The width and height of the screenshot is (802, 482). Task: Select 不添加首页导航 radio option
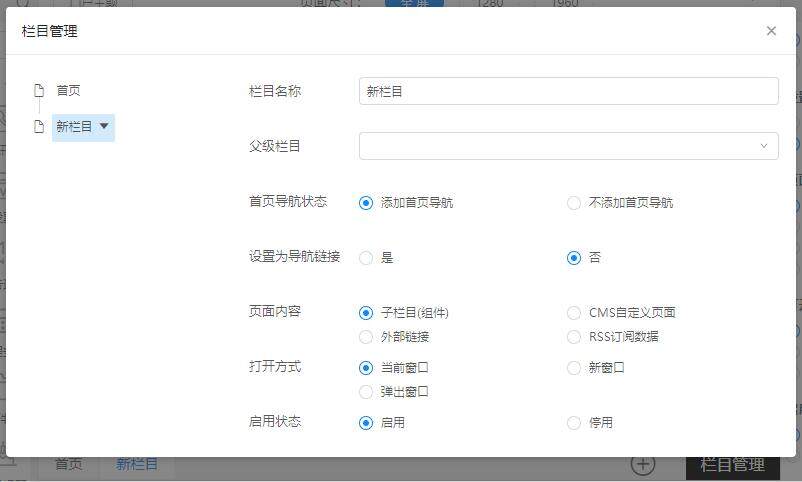[x=574, y=203]
